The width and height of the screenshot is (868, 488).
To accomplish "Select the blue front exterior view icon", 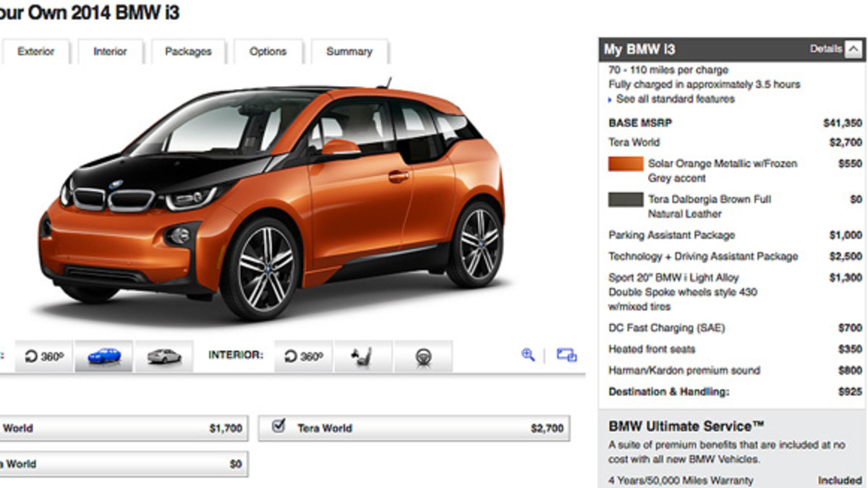I will coord(103,356).
